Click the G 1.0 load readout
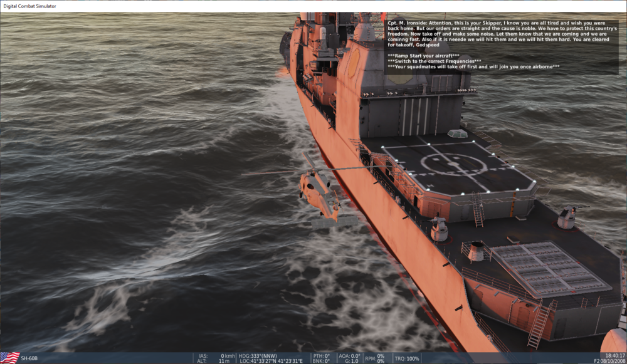 click(352, 361)
